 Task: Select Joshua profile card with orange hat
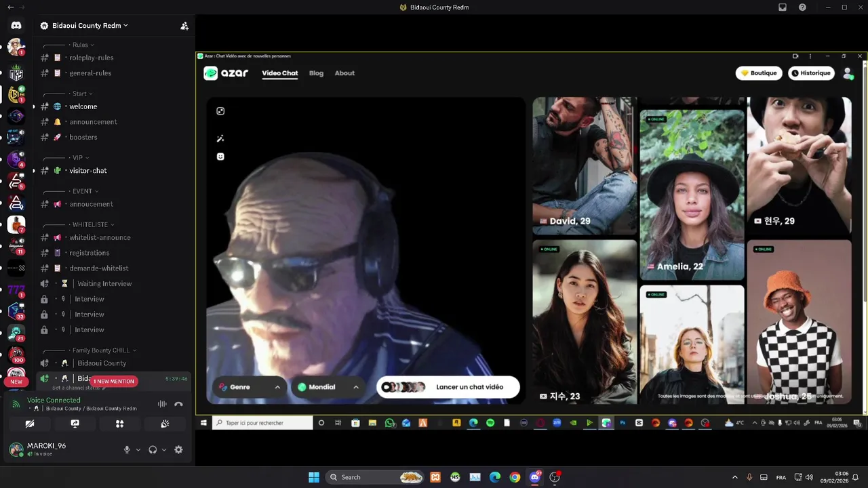tap(800, 322)
